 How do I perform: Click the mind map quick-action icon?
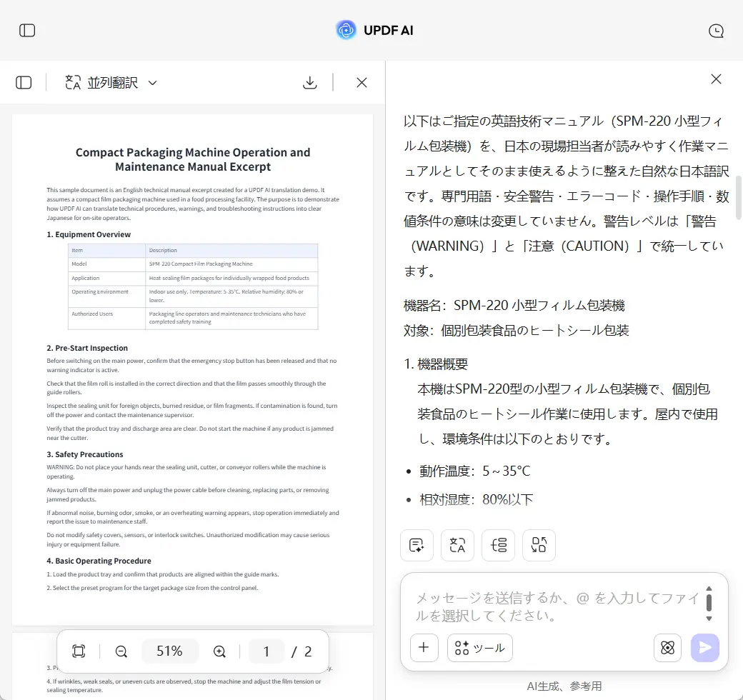tap(498, 545)
